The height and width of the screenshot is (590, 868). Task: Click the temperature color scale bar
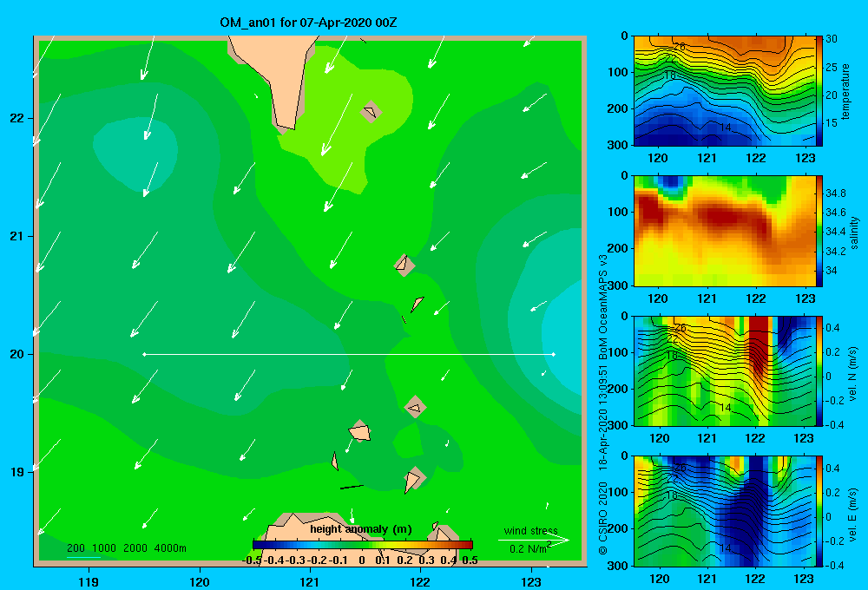(x=819, y=91)
